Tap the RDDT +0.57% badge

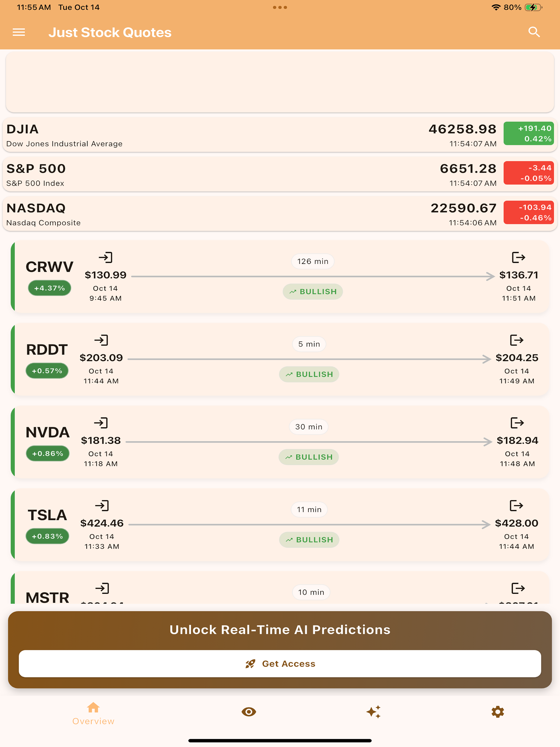47,371
